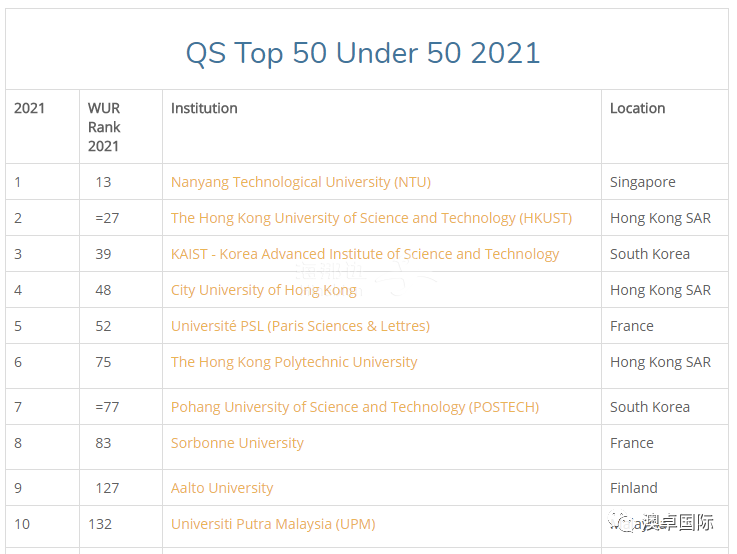
Task: Click rank number 1 in NTU row
Action: coord(18,182)
